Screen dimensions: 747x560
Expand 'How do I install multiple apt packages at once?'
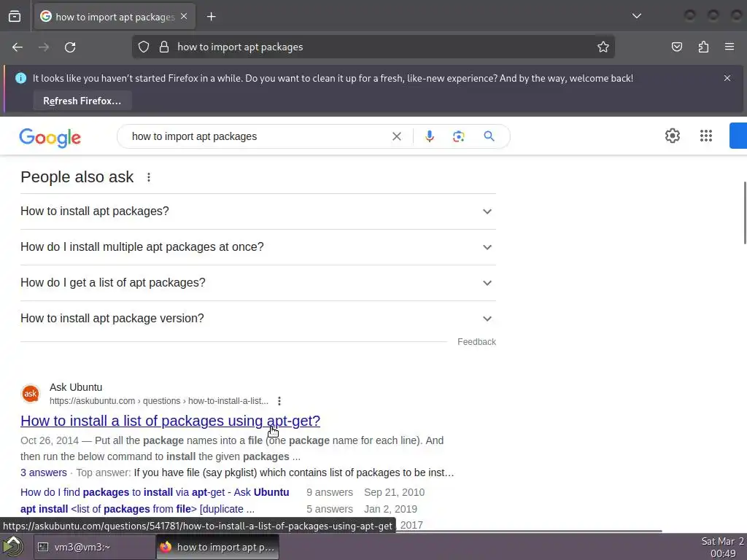(x=258, y=247)
